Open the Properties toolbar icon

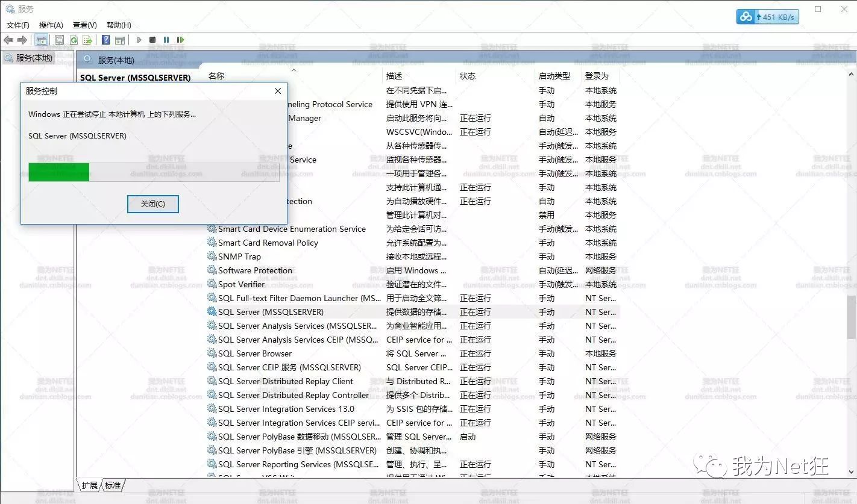click(x=59, y=40)
